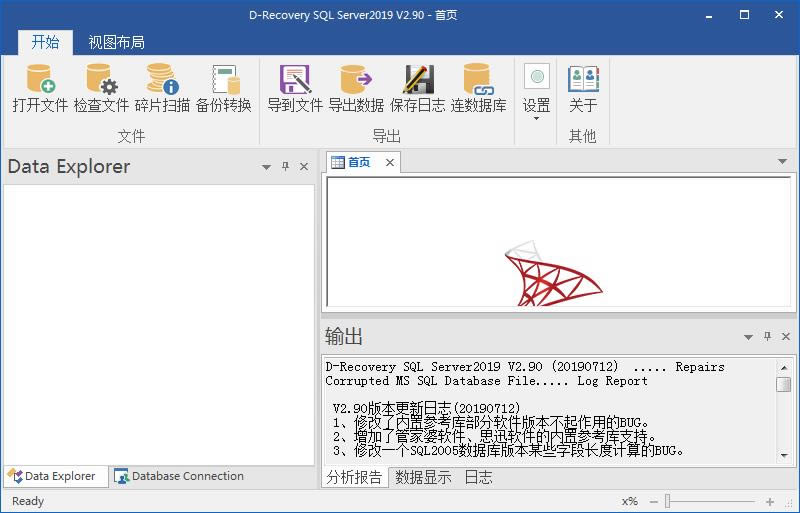
Task: Select the 日志 output tab
Action: click(479, 477)
